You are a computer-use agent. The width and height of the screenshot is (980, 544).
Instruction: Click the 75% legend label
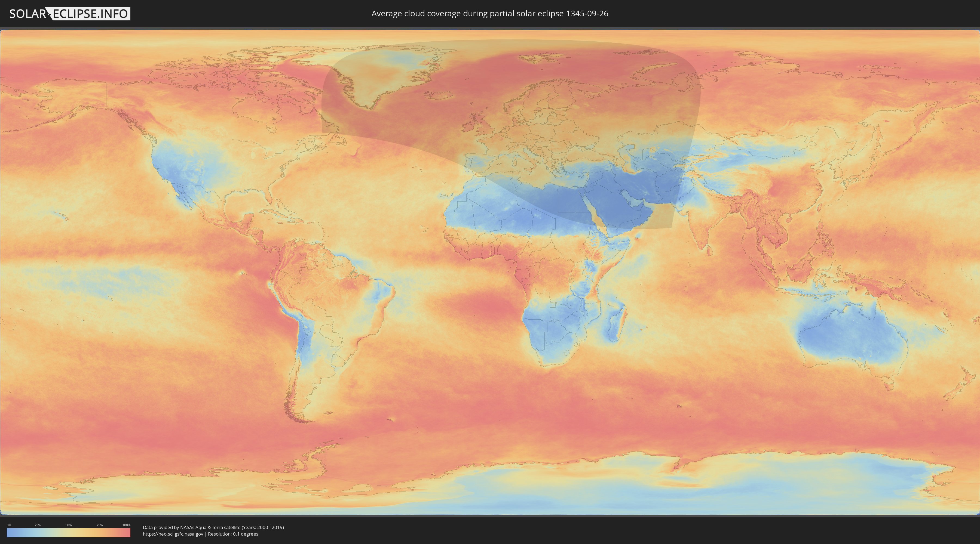point(99,525)
